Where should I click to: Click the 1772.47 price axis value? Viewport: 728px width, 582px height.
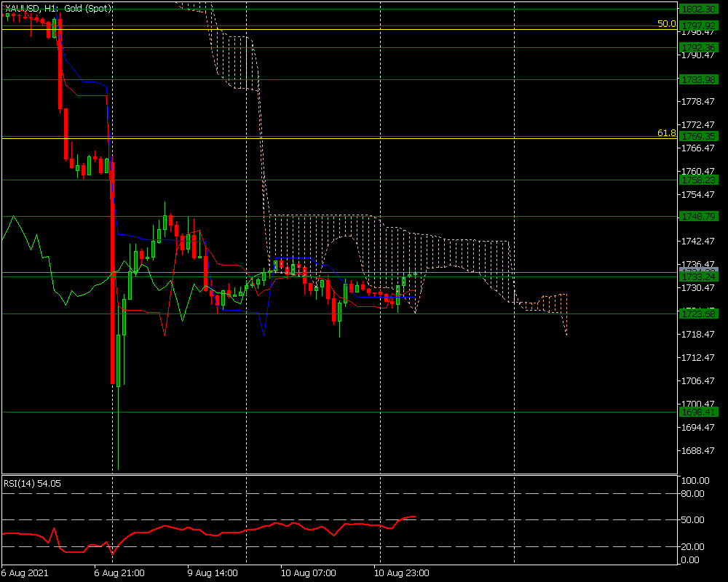pyautogui.click(x=698, y=125)
